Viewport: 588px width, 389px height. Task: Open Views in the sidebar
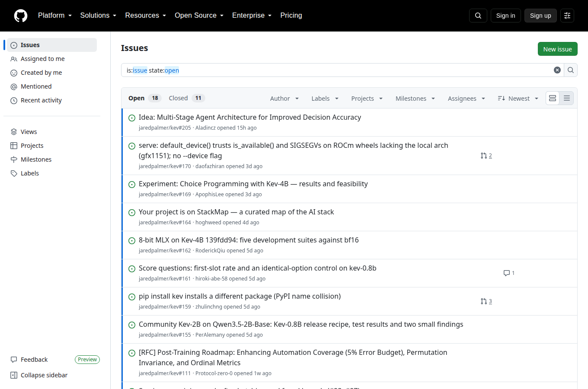coord(52,132)
